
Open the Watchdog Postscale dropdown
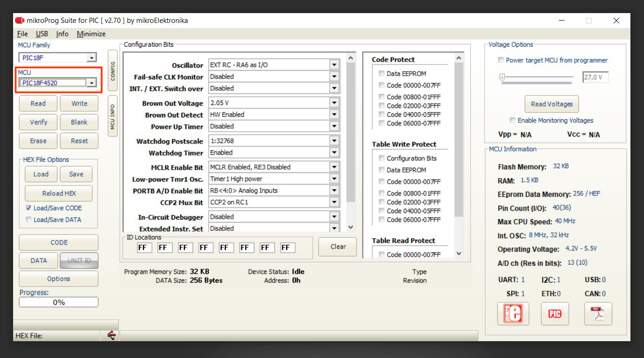click(x=334, y=141)
